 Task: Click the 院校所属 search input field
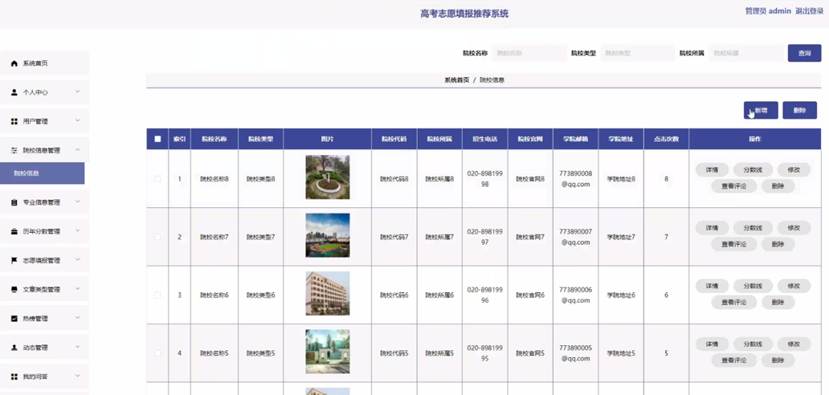click(746, 53)
